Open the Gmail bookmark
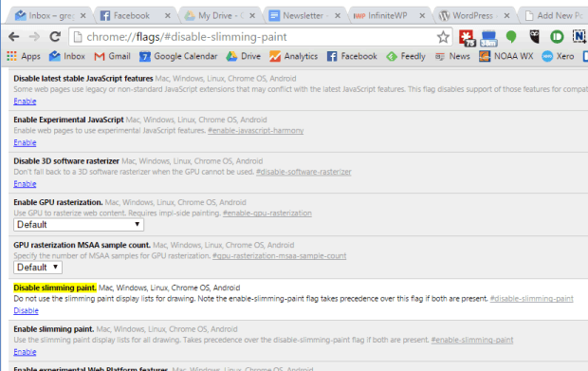Image resolution: width=588 pixels, height=371 pixels. click(x=112, y=56)
